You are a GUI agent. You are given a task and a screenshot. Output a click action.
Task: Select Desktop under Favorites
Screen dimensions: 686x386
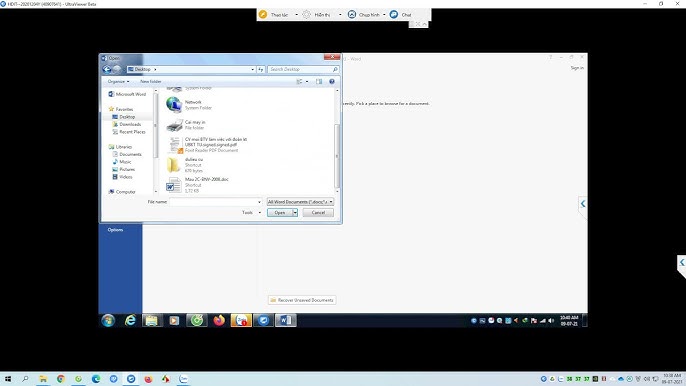coord(124,117)
